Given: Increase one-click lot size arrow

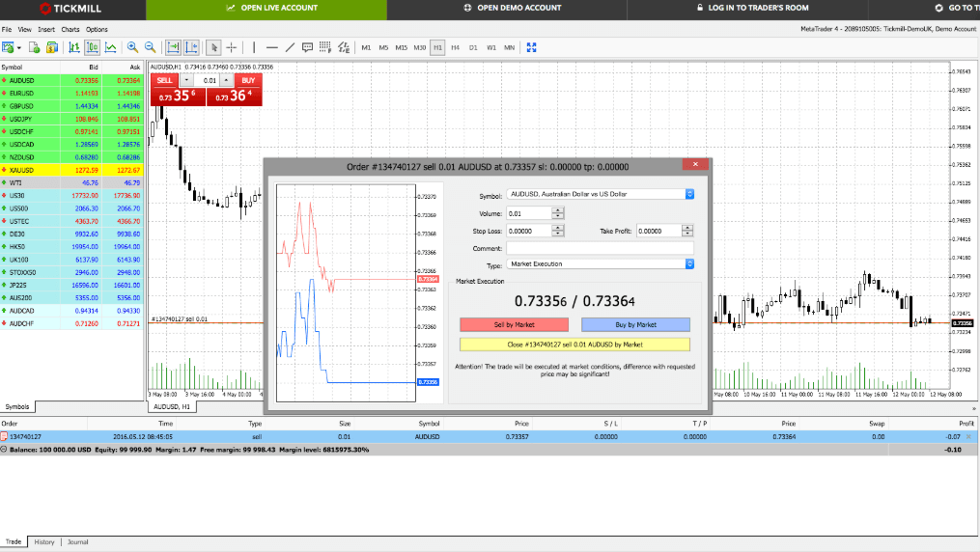Looking at the screenshot, I should (x=226, y=80).
